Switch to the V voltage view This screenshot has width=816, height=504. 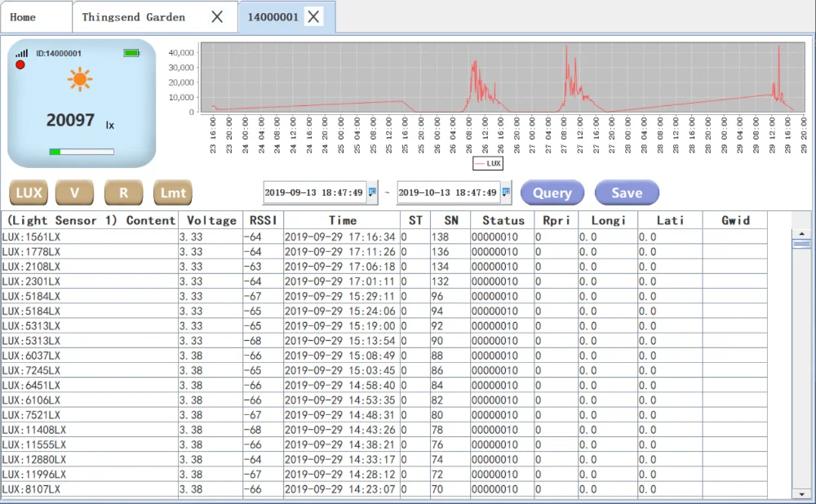[x=74, y=193]
